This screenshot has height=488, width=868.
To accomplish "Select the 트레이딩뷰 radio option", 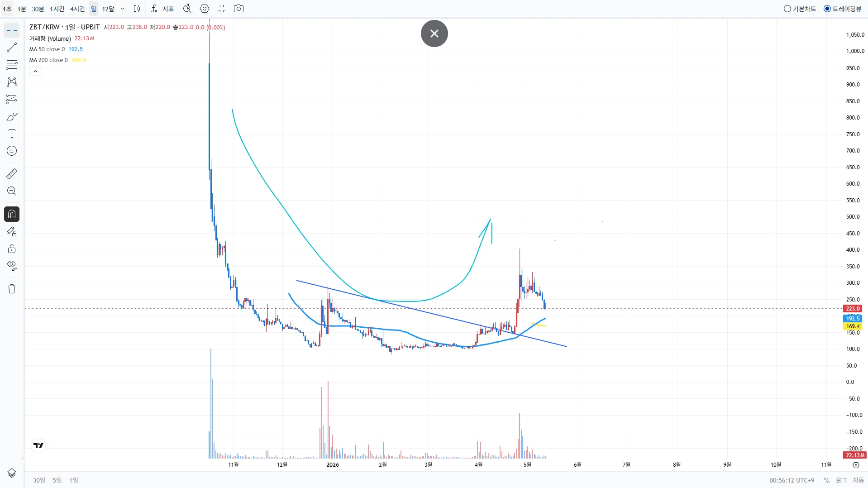I will point(843,9).
